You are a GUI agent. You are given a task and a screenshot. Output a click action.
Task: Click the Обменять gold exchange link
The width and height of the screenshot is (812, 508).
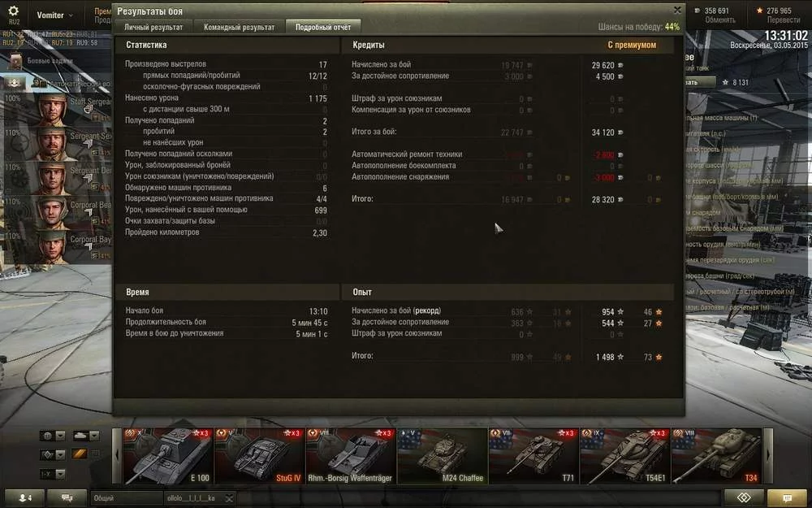coord(719,20)
